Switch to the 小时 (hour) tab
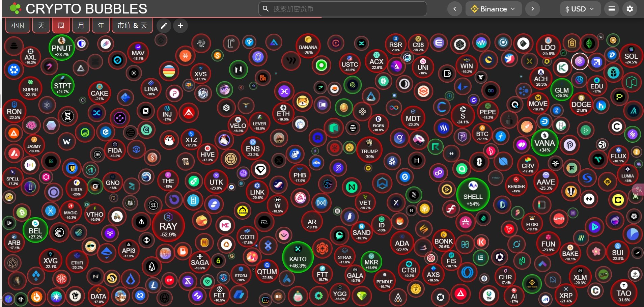Viewport: 644px width, 307px height. point(18,26)
